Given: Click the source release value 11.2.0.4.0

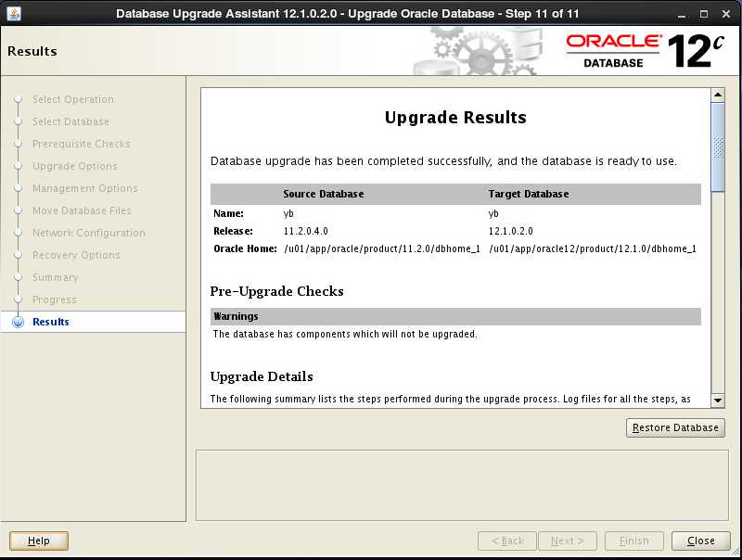Looking at the screenshot, I should pyautogui.click(x=306, y=231).
